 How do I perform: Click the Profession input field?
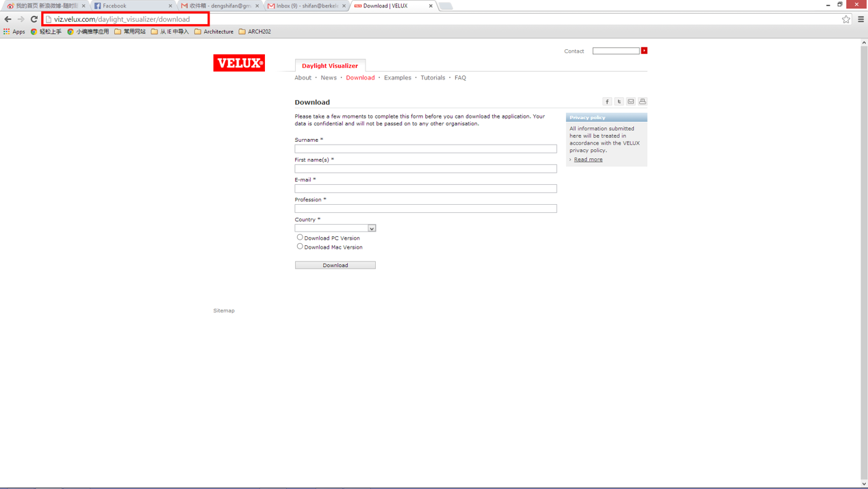tap(426, 208)
